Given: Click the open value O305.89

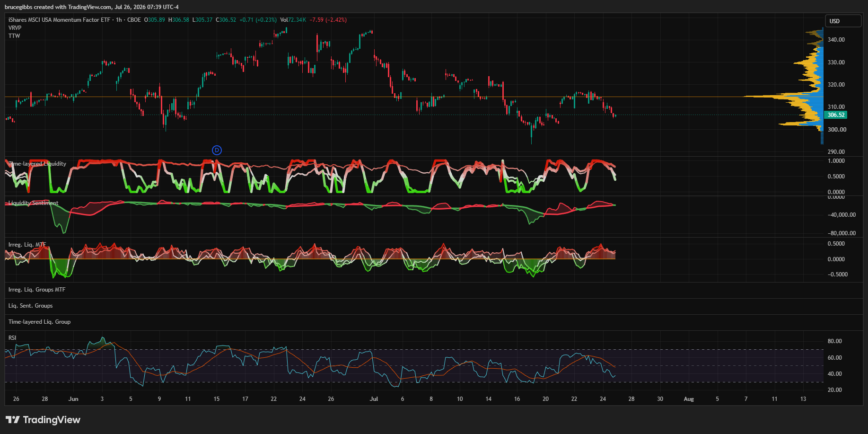Looking at the screenshot, I should pyautogui.click(x=155, y=20).
